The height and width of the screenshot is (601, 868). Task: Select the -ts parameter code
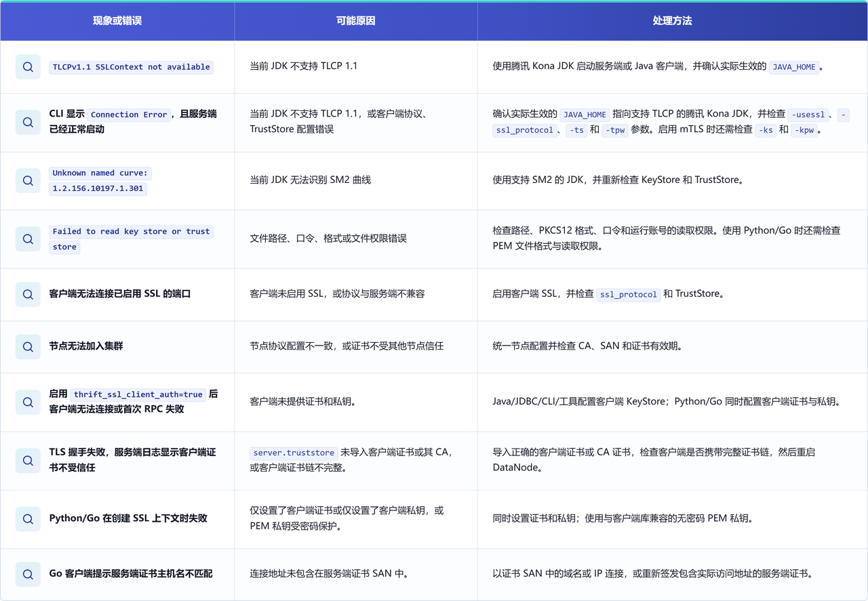coord(575,130)
